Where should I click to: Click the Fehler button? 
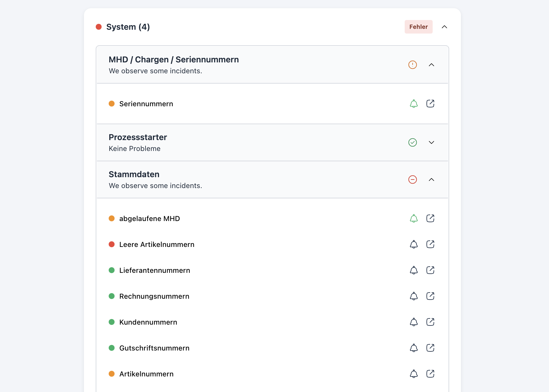[x=419, y=27]
